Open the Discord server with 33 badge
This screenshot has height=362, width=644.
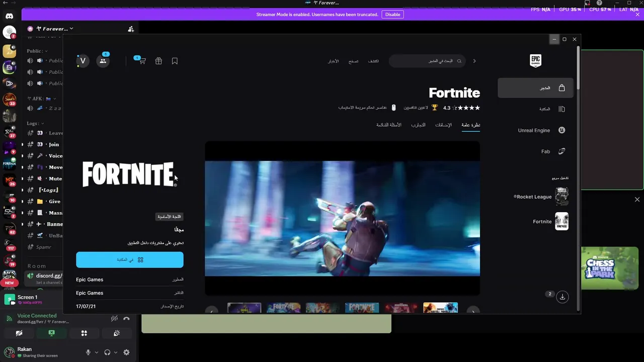click(9, 99)
